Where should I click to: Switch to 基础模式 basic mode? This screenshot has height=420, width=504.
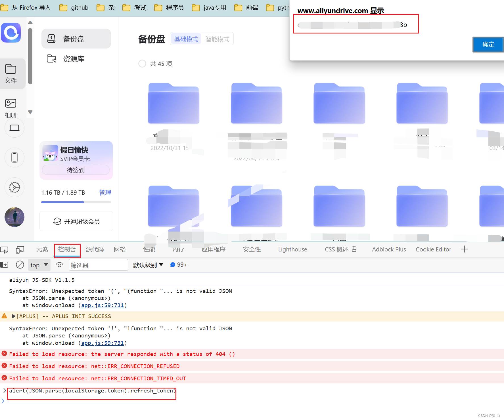click(186, 39)
